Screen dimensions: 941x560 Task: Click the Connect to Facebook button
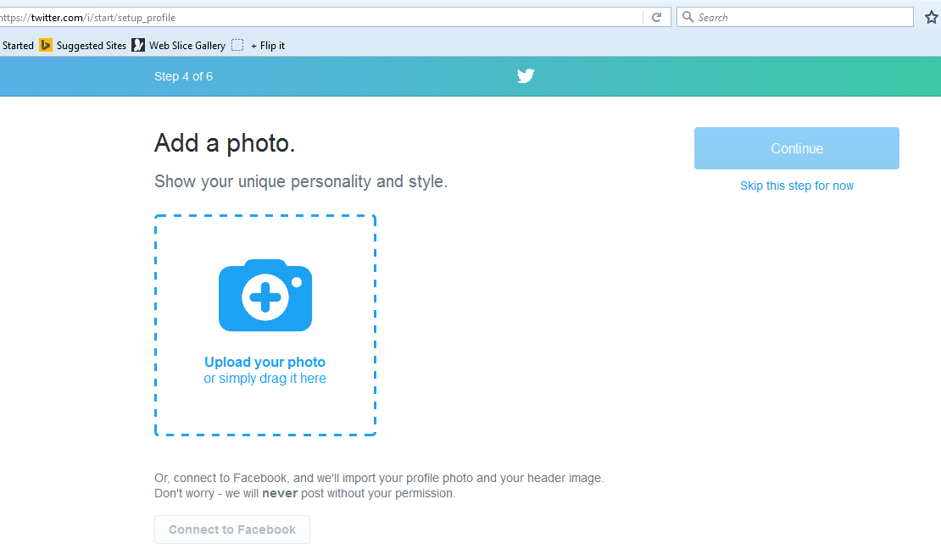[232, 530]
